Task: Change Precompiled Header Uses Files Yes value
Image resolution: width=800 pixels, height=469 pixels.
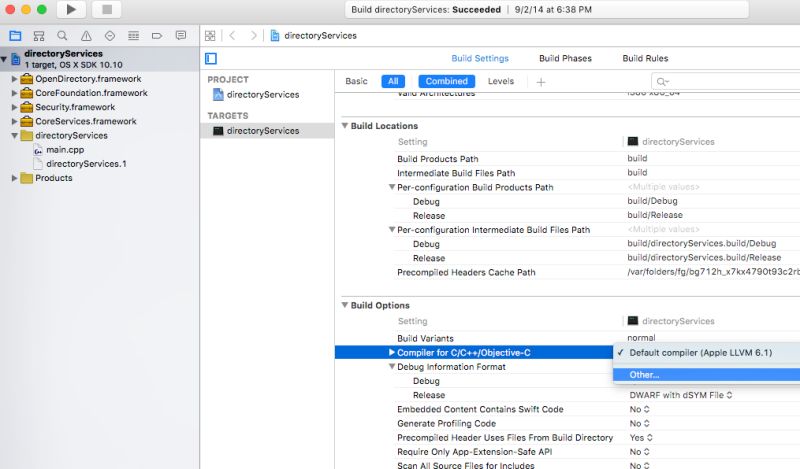Action: click(x=641, y=438)
